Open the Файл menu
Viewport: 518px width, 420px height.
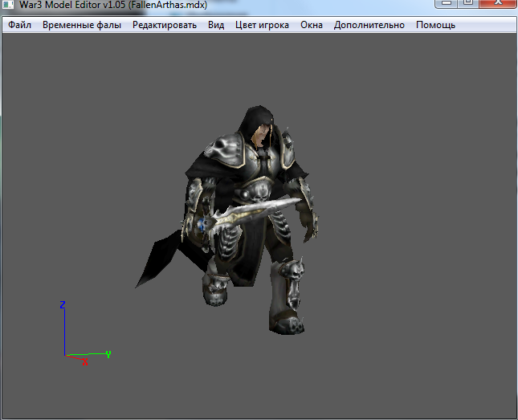pos(19,25)
